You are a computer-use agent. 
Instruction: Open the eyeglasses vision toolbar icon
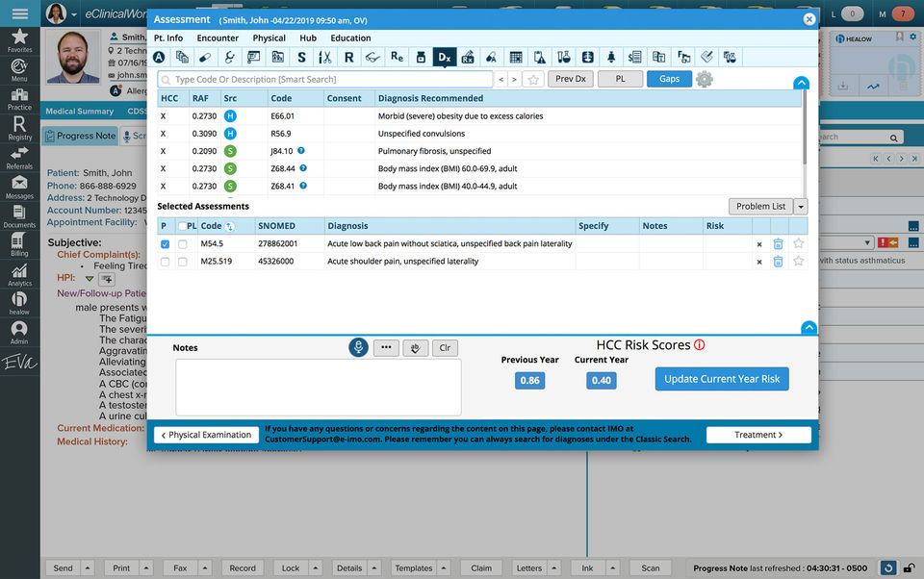coord(372,57)
